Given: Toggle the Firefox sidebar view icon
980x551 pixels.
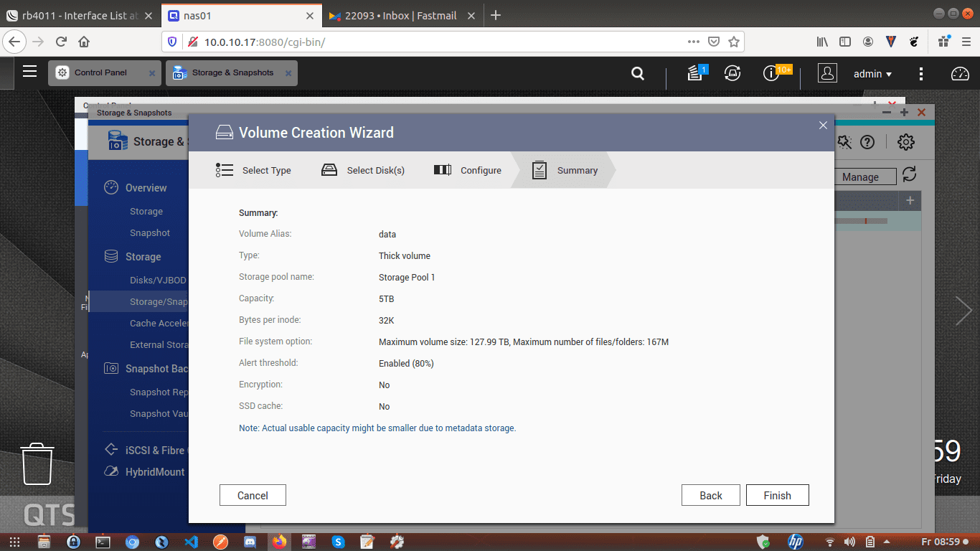Looking at the screenshot, I should (845, 42).
